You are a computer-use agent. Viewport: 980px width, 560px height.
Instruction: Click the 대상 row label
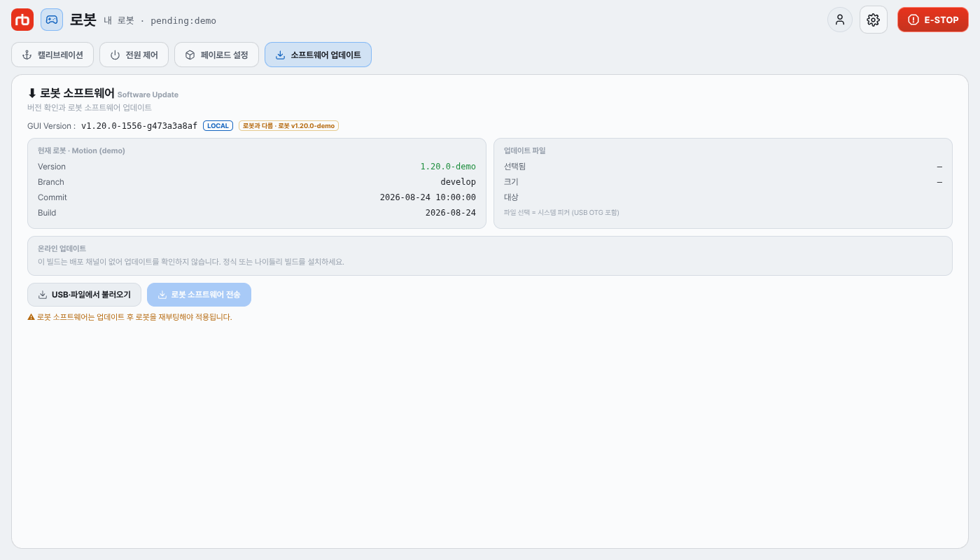pos(511,197)
